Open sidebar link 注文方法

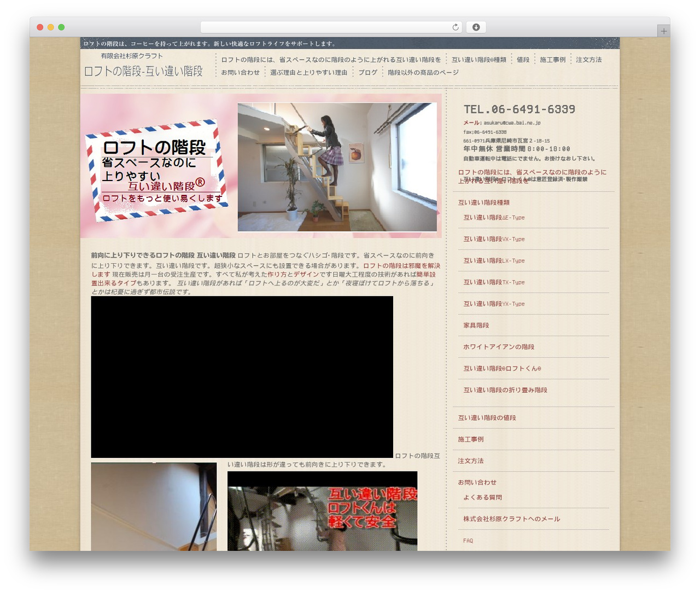pyautogui.click(x=471, y=461)
